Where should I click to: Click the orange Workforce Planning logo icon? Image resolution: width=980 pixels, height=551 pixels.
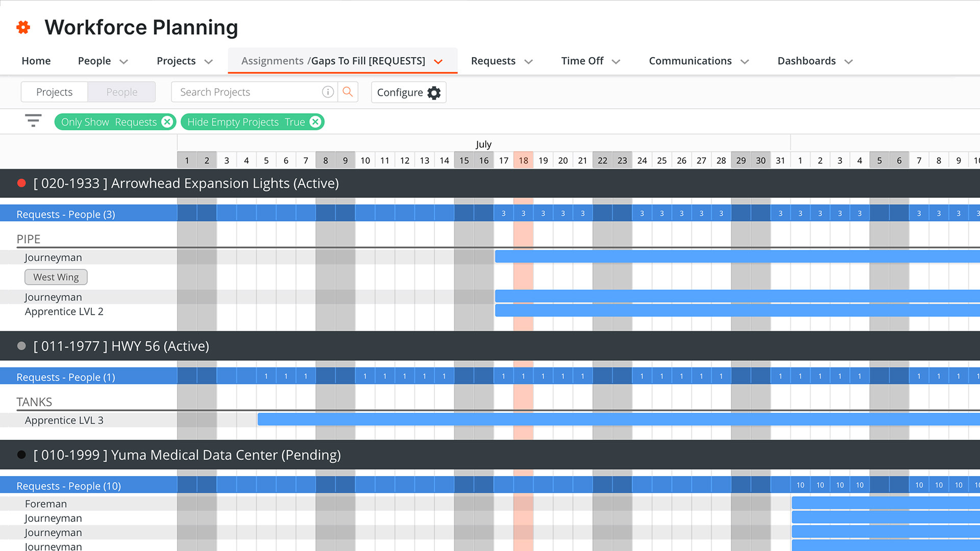23,28
